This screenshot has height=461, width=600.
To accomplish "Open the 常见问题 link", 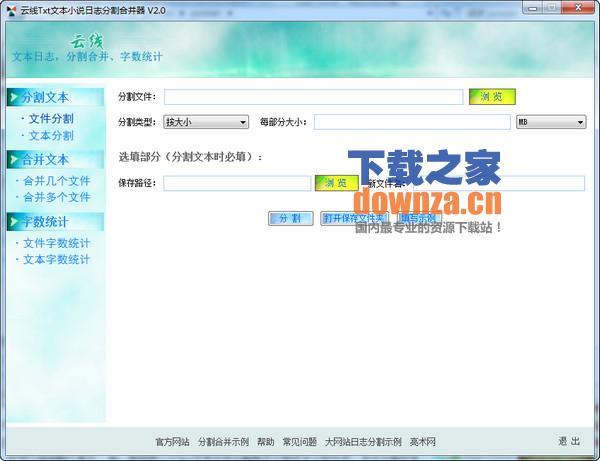I will pyautogui.click(x=300, y=442).
